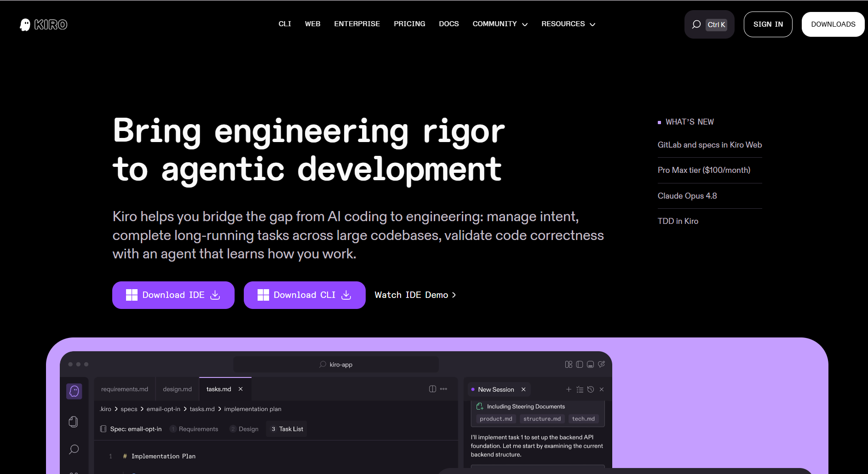Click the .kiro breadcrumb segment
The height and width of the screenshot is (474, 868).
(x=105, y=409)
